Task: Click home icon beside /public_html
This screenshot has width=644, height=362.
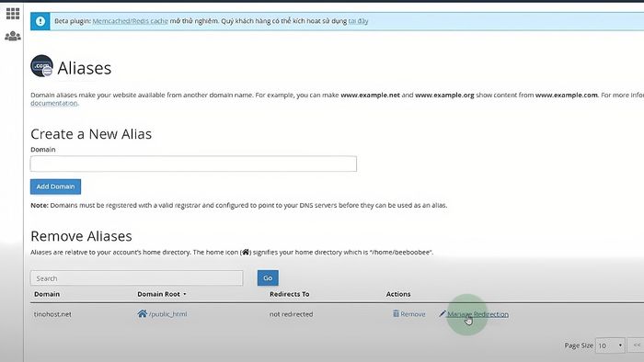Action: (x=142, y=313)
